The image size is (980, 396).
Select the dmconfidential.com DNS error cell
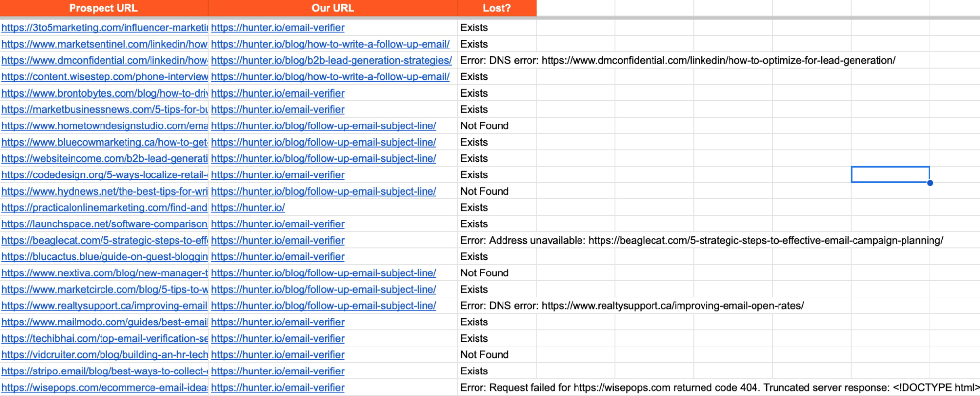678,61
